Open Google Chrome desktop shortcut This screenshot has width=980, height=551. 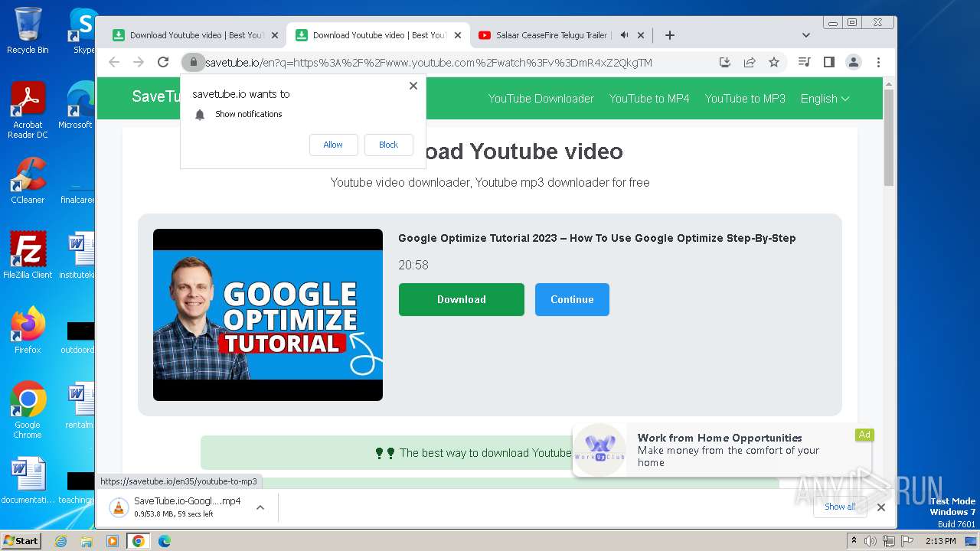[28, 410]
